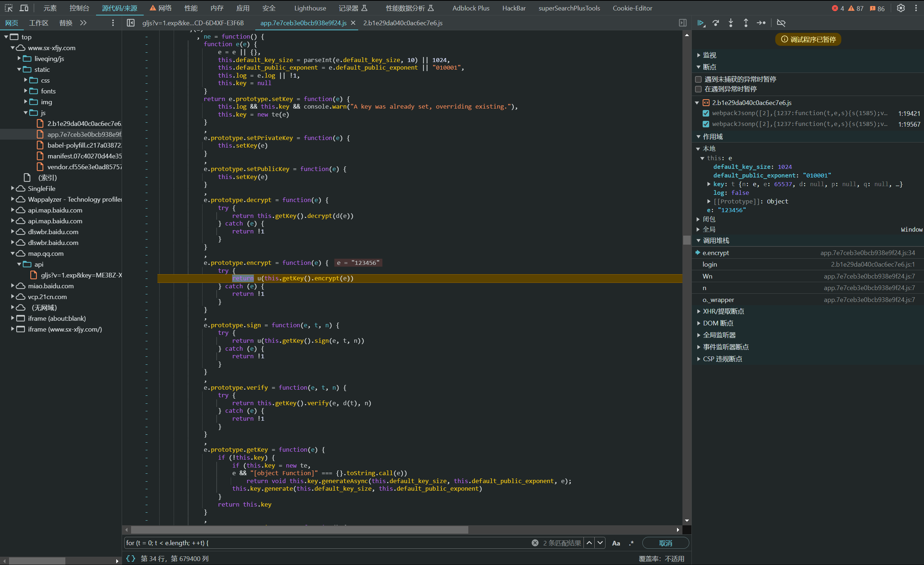Expand the liveqing/js folder
This screenshot has height=565, width=924.
coord(19,59)
